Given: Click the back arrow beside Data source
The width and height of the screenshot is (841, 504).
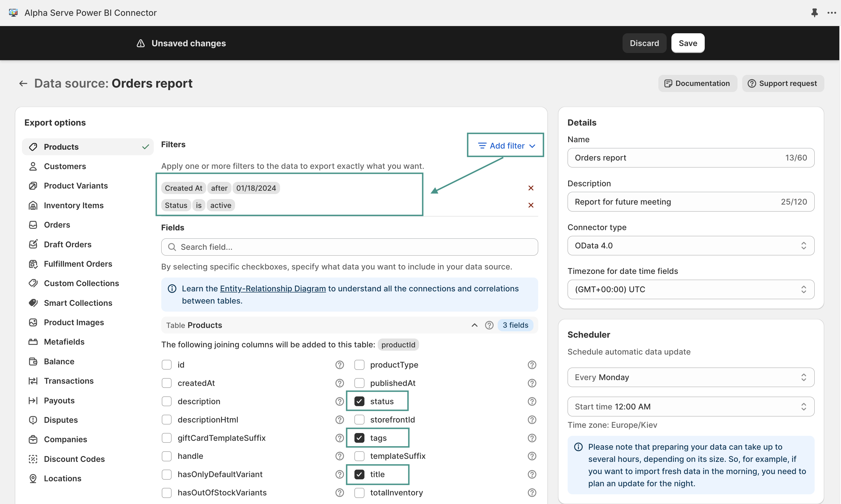Looking at the screenshot, I should (x=23, y=83).
